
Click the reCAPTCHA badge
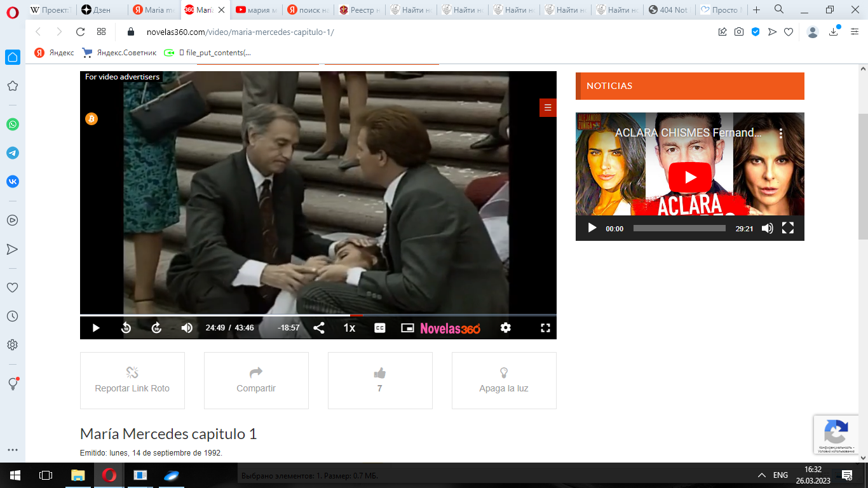[836, 435]
